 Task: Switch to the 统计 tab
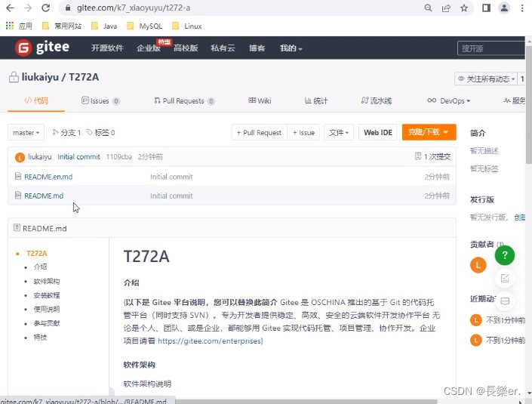pos(316,101)
